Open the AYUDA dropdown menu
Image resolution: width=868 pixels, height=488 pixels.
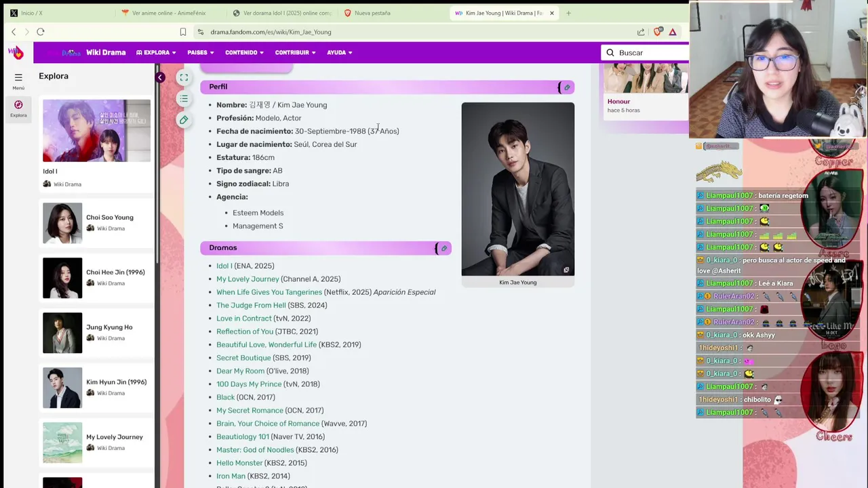point(340,52)
